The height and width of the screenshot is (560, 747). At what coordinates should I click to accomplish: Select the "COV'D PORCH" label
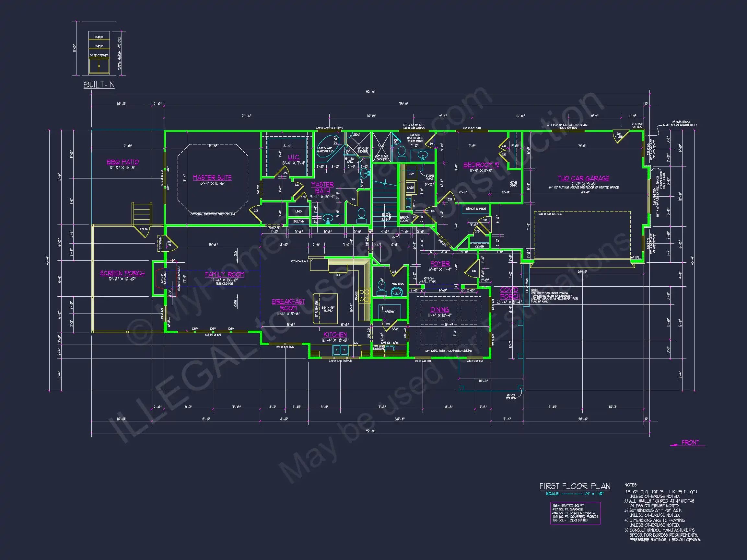coord(509,293)
